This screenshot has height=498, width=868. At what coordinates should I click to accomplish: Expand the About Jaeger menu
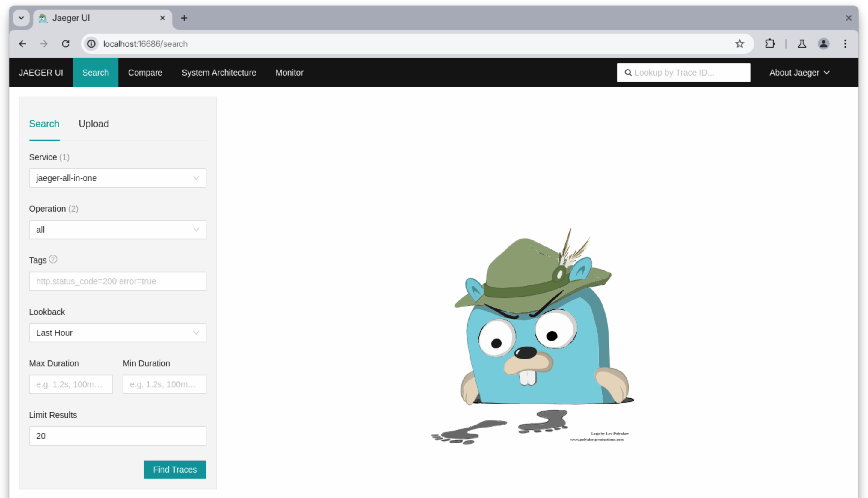pos(799,73)
